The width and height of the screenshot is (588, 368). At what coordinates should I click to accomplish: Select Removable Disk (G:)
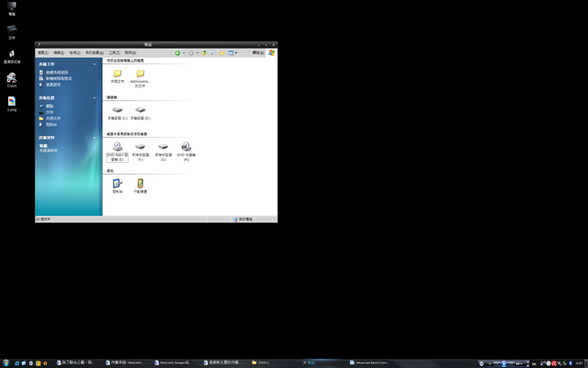click(x=164, y=152)
